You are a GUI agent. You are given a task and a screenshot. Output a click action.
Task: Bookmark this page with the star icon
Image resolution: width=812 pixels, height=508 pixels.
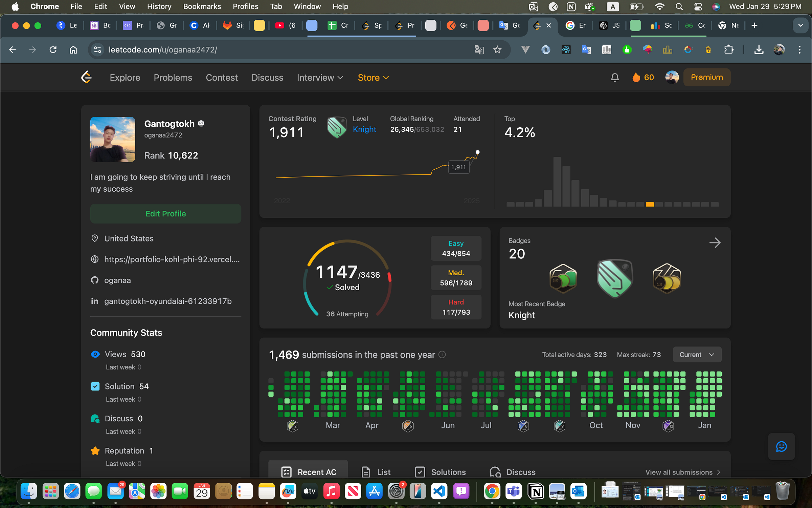[497, 50]
